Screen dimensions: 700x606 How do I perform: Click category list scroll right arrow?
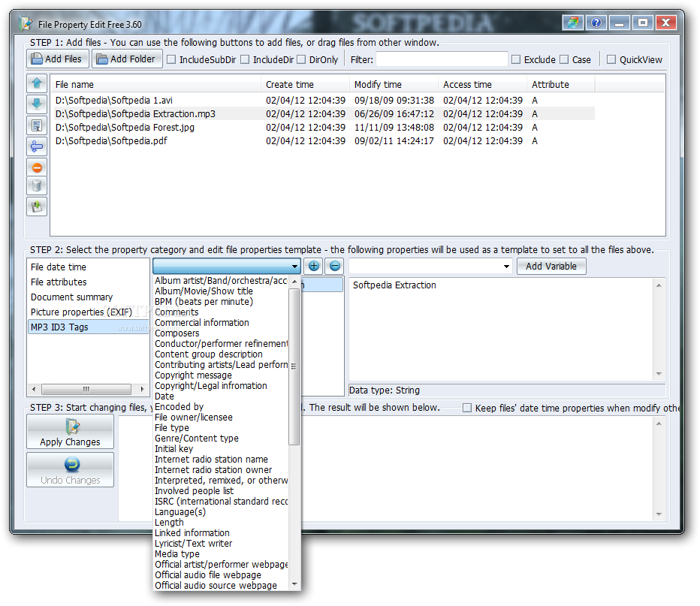pos(143,389)
